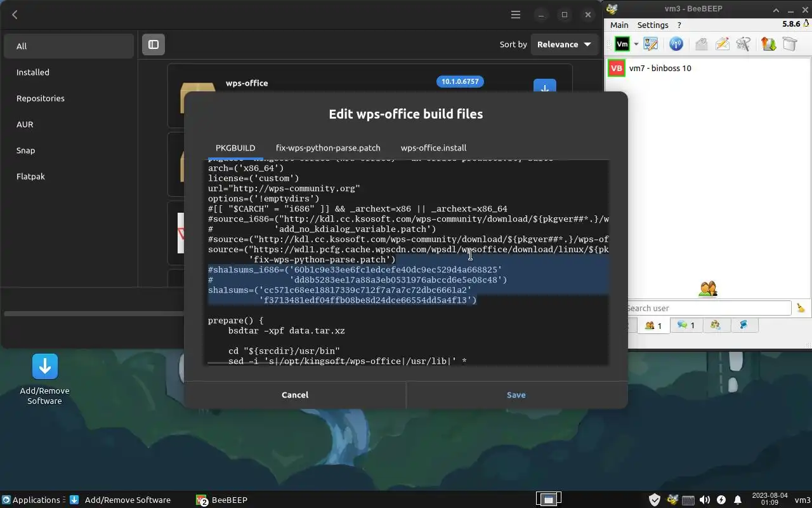812x508 pixels.
Task: Click the wps-office package name
Action: 247,83
